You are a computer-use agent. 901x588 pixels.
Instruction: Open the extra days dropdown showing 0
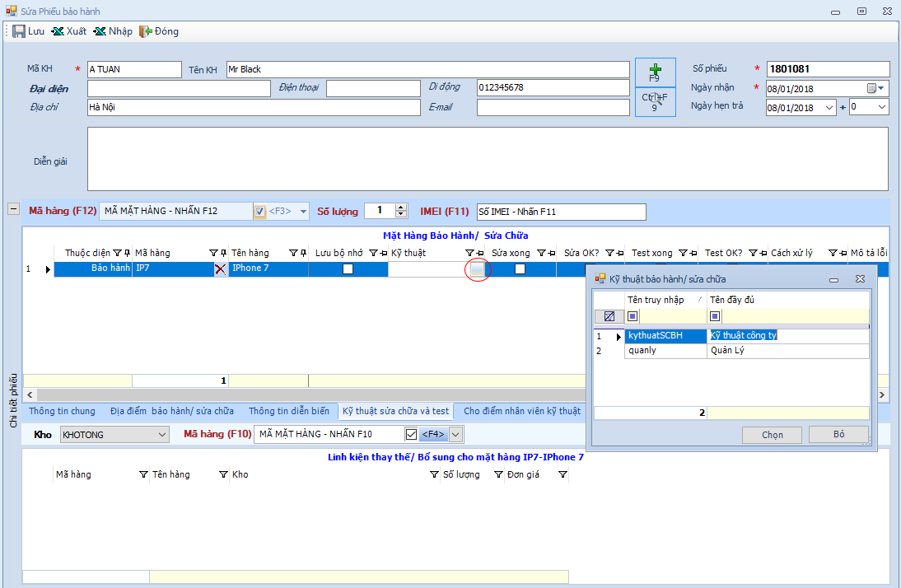(x=882, y=108)
